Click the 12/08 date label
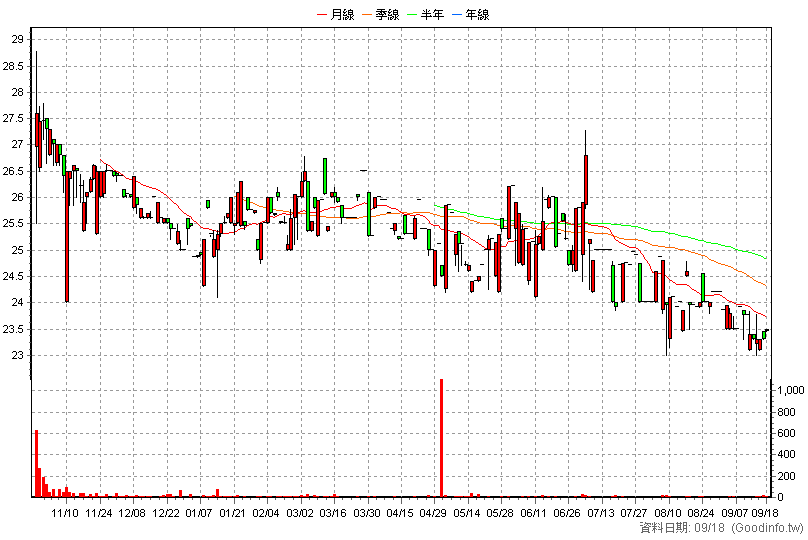 pos(132,513)
